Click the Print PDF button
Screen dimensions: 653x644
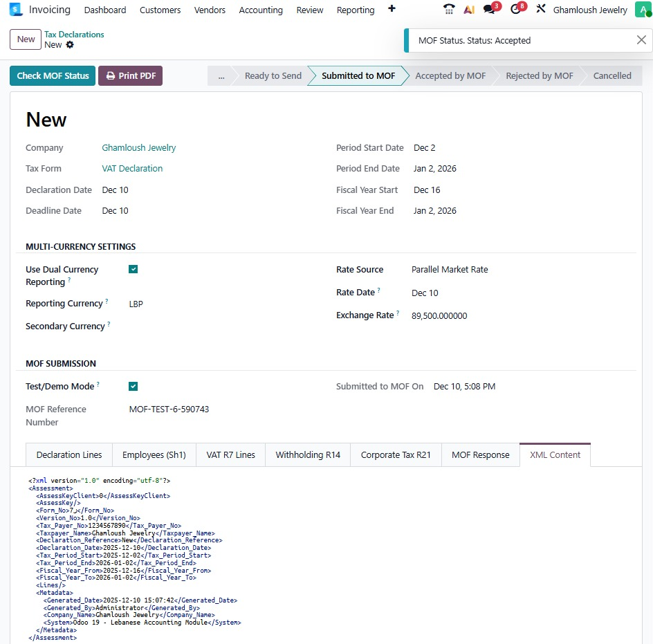click(130, 76)
